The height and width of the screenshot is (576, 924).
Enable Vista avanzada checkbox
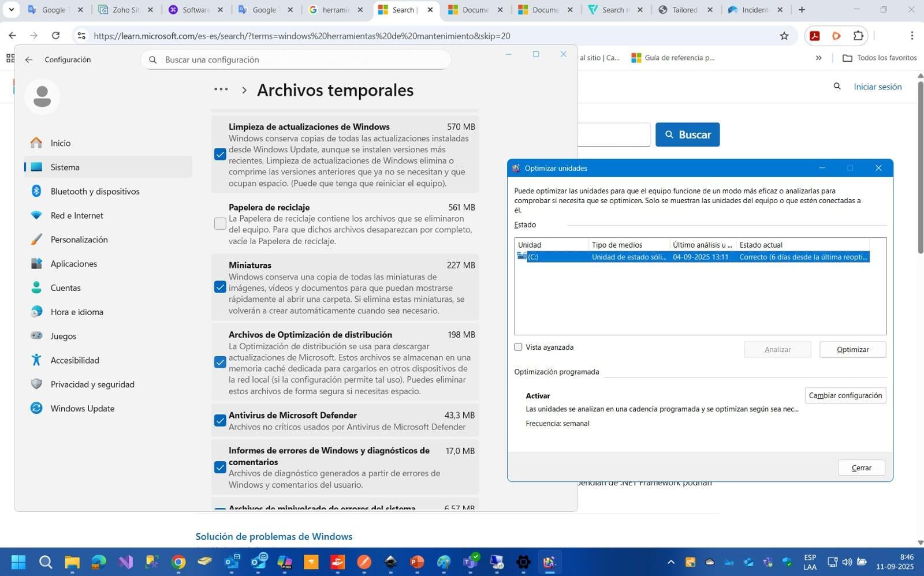[x=519, y=347]
